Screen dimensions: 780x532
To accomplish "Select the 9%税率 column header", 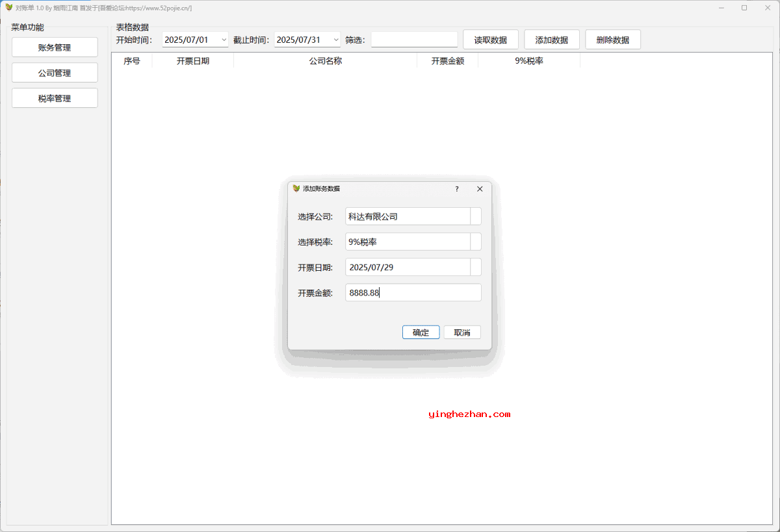I will point(528,60).
